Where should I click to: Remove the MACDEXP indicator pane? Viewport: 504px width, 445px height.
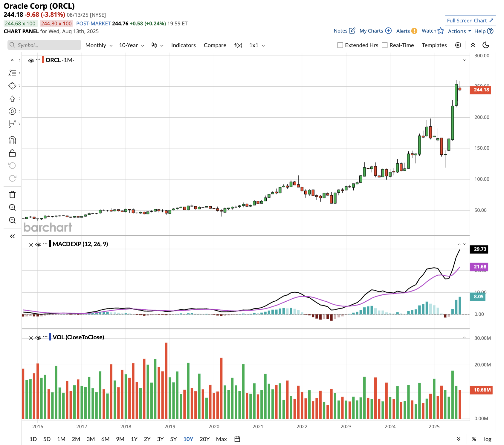(x=31, y=245)
